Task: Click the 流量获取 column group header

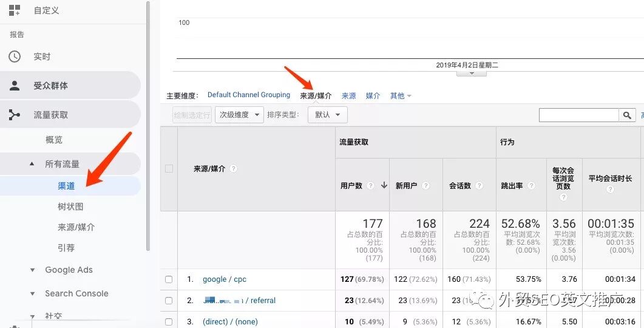Action: 354,142
